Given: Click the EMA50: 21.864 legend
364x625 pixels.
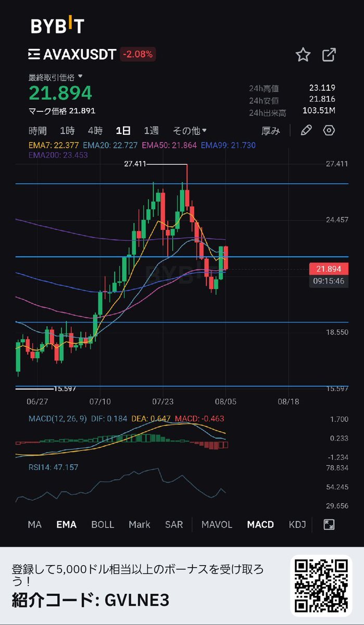Looking at the screenshot, I should (x=170, y=145).
